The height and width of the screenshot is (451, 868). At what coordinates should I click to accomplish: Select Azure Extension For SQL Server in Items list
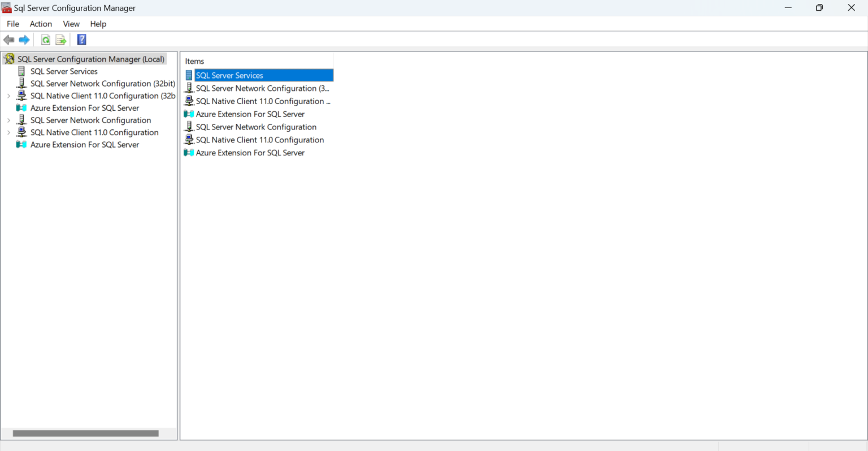coord(250,114)
